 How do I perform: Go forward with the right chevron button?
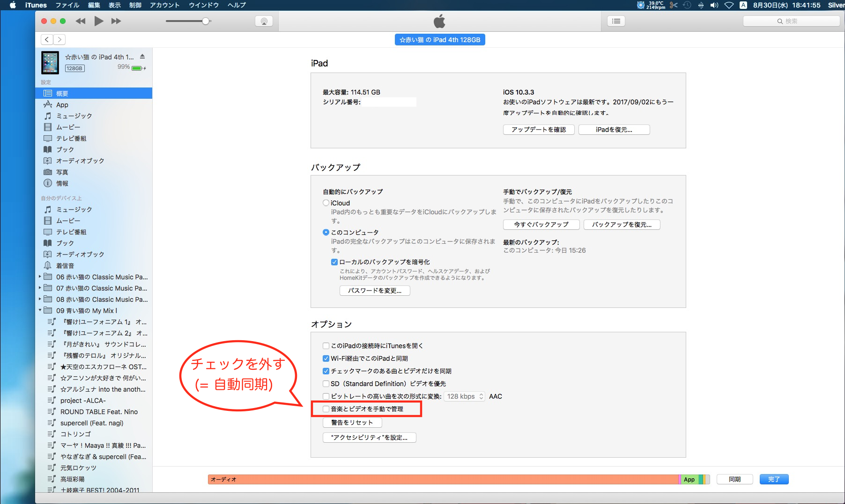[59, 40]
